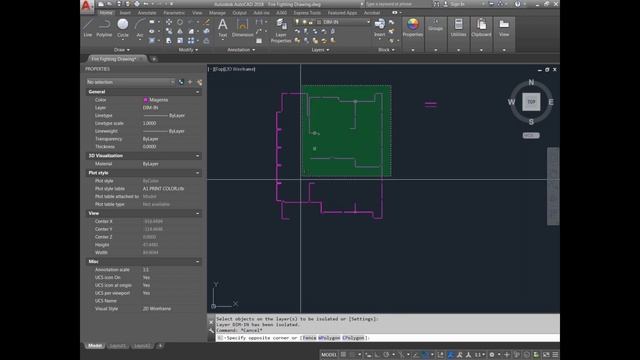Open the Manage ribbon tab
Image resolution: width=640 pixels, height=360 pixels.
click(x=217, y=13)
